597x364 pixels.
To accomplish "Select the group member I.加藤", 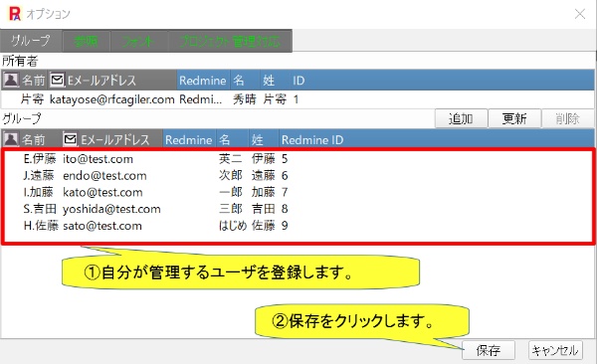I will coord(39,192).
